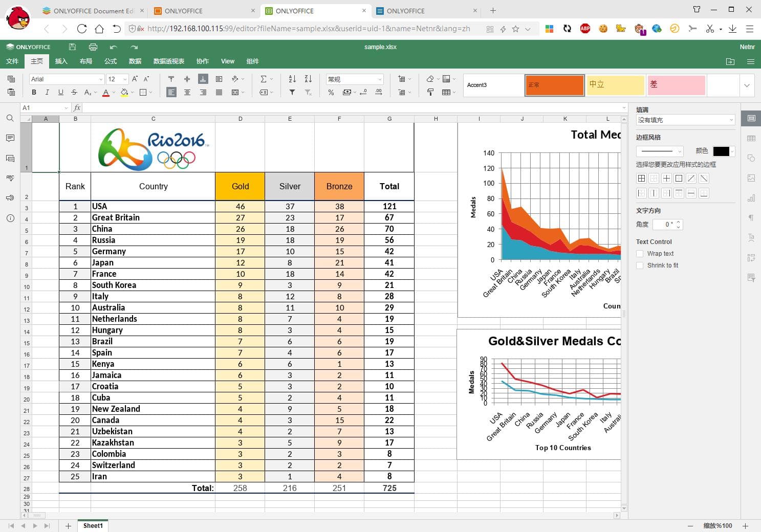This screenshot has height=532, width=761.
Task: Click the black border color swatch
Action: tap(721, 151)
